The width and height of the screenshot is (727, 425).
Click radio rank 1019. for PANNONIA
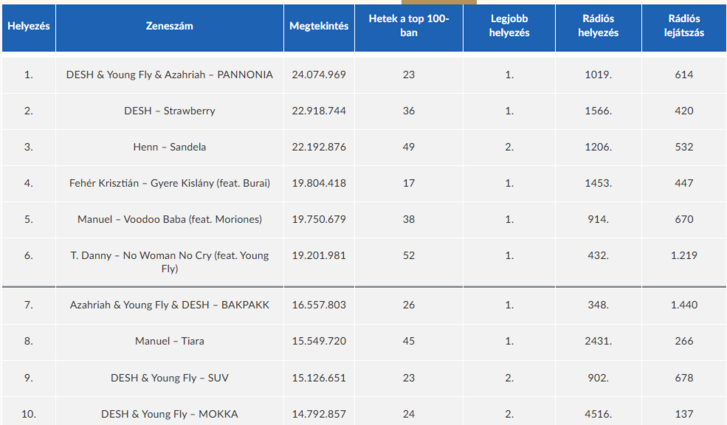[x=598, y=75]
